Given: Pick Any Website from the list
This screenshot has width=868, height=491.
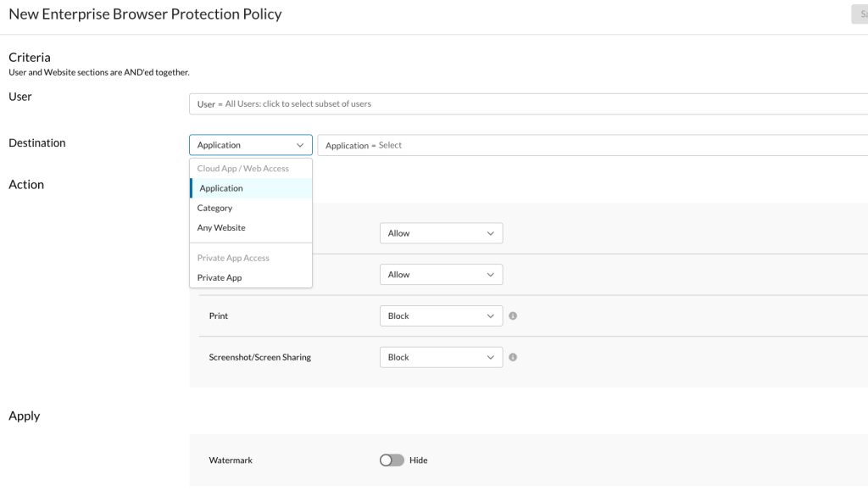Looking at the screenshot, I should point(251,228).
